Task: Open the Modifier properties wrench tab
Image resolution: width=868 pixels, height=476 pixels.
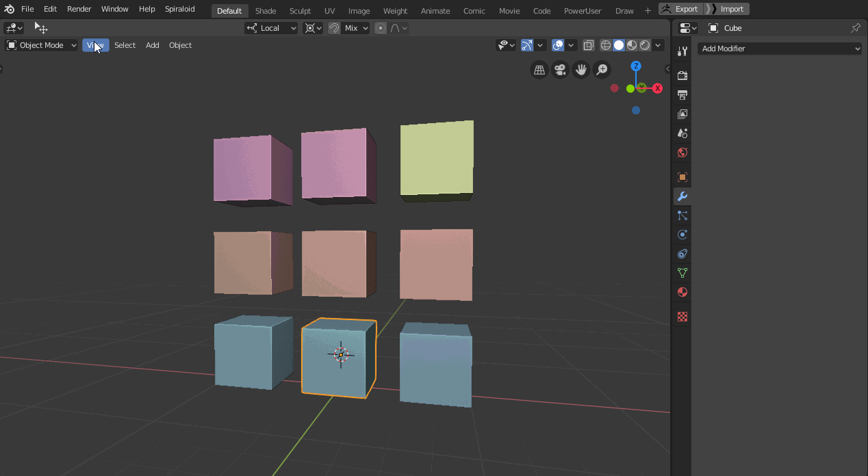Action: coord(682,196)
